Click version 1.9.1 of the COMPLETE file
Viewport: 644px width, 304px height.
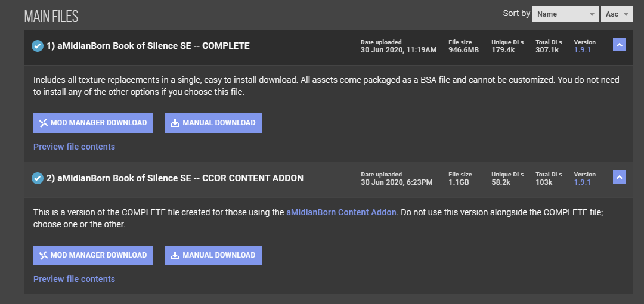point(582,50)
